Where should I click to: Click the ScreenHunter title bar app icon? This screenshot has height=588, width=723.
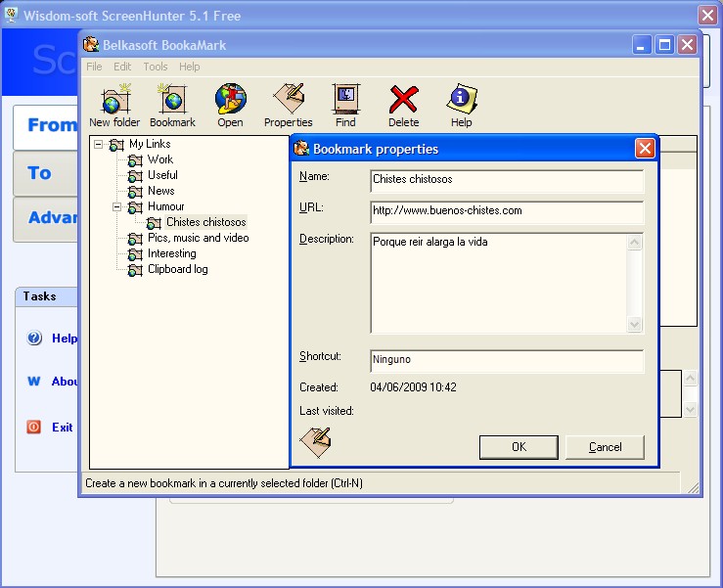(x=11, y=16)
